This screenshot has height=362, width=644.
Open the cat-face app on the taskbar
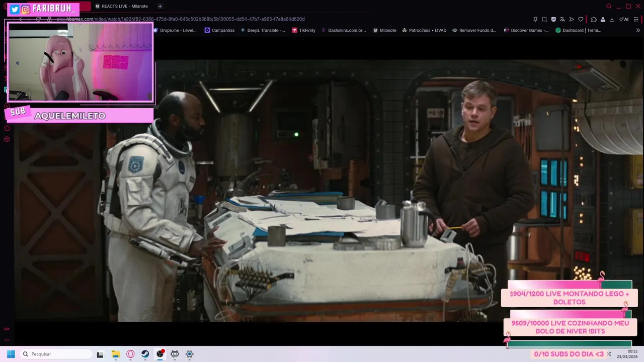click(175, 354)
